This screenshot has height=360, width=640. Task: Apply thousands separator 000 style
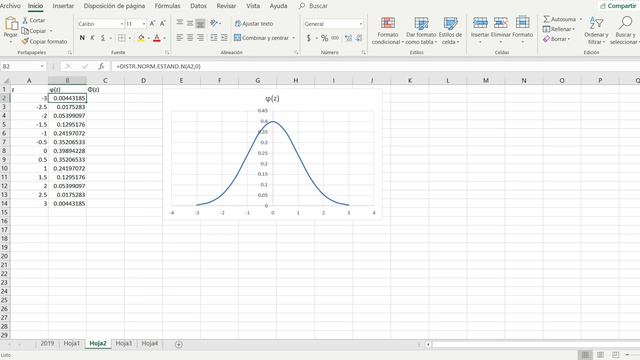(x=335, y=38)
